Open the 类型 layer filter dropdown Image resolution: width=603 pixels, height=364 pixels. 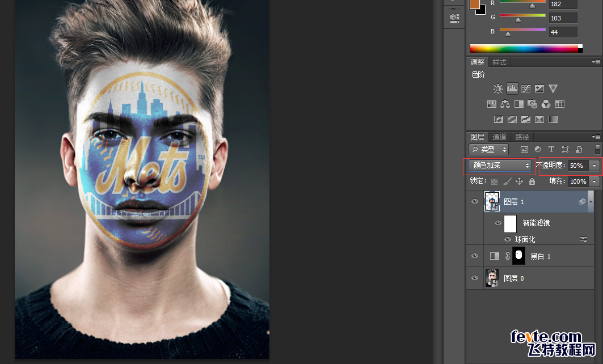(489, 150)
